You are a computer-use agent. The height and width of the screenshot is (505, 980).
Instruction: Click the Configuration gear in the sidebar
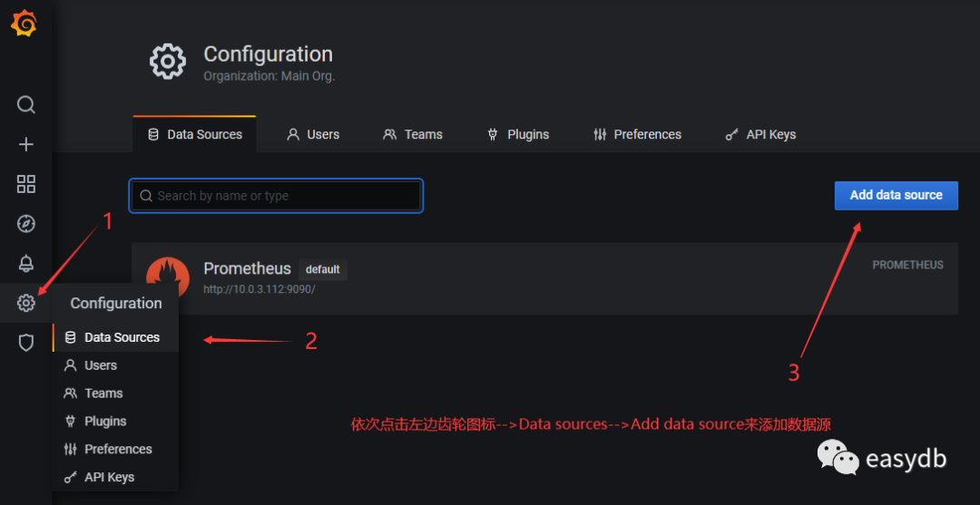pyautogui.click(x=26, y=303)
